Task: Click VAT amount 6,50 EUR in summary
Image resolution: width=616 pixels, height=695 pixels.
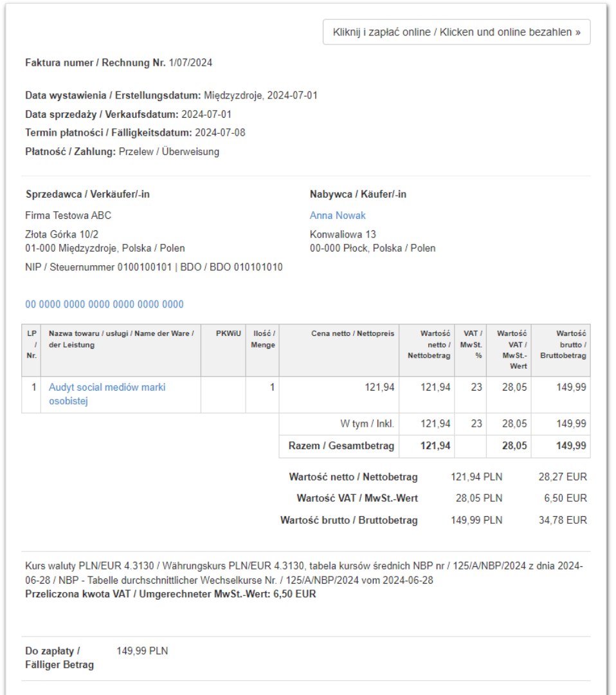Action: point(565,498)
